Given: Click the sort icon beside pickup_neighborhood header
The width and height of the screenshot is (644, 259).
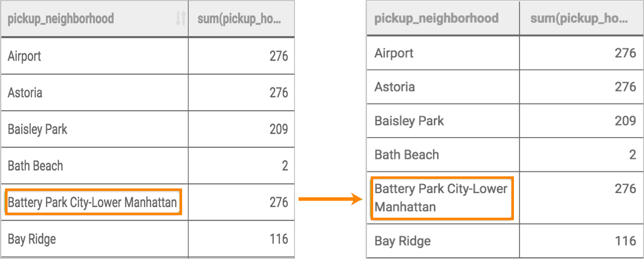Looking at the screenshot, I should click(180, 19).
